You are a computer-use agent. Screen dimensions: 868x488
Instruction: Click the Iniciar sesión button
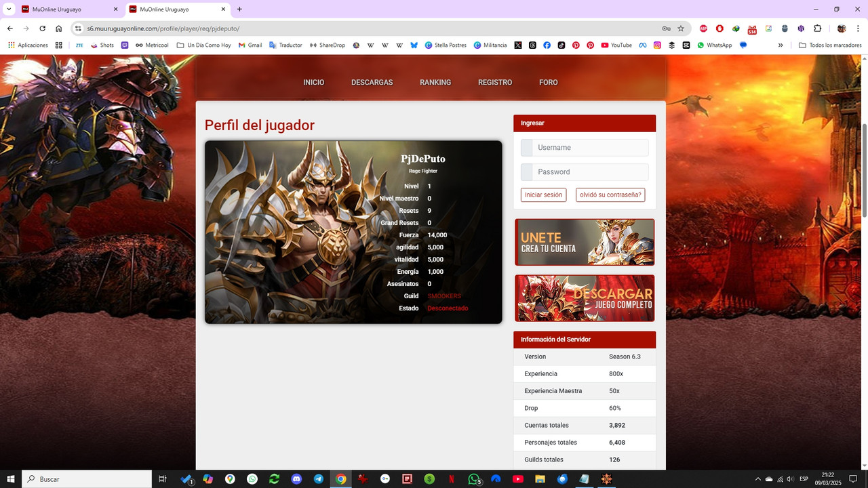543,195
